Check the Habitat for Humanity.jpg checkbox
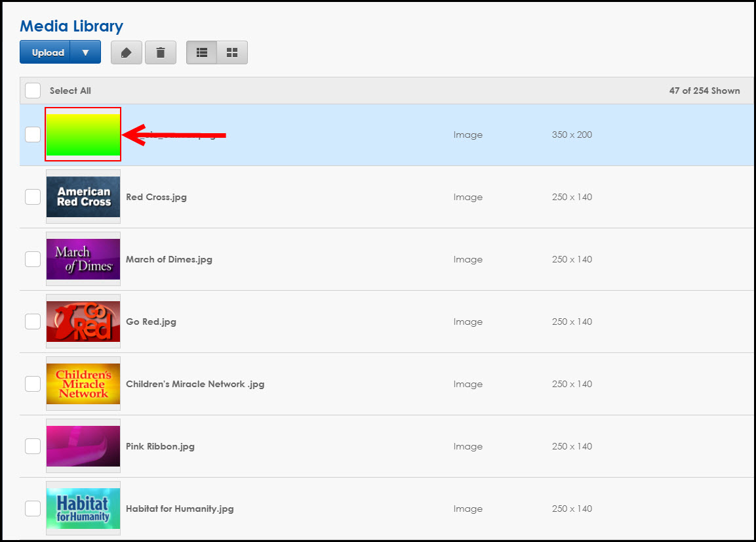The width and height of the screenshot is (756, 542). click(x=33, y=509)
